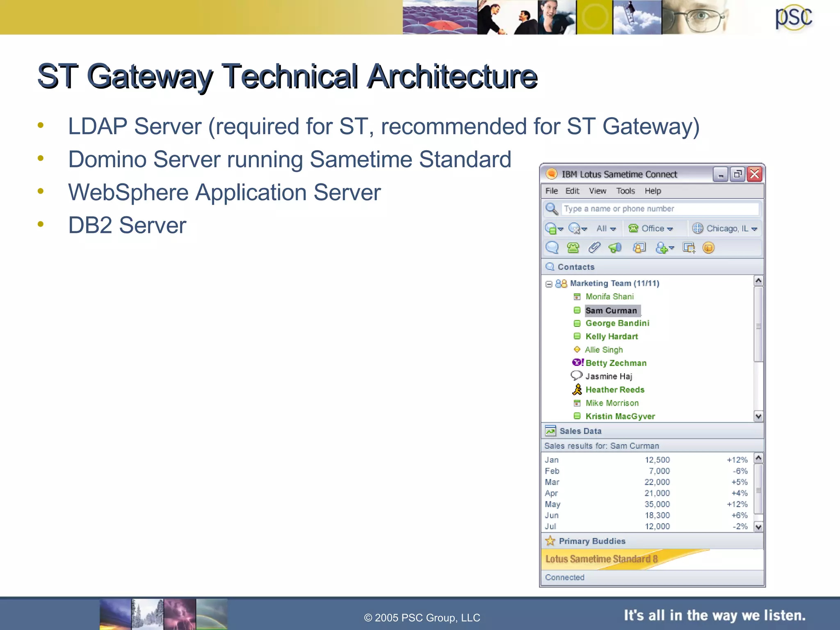Click the sales data scroll-up arrow
Screen dimensions: 840x630
[758, 458]
